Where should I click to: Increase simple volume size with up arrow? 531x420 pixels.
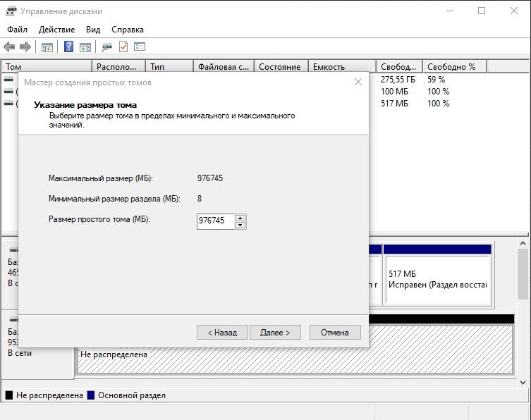(240, 218)
